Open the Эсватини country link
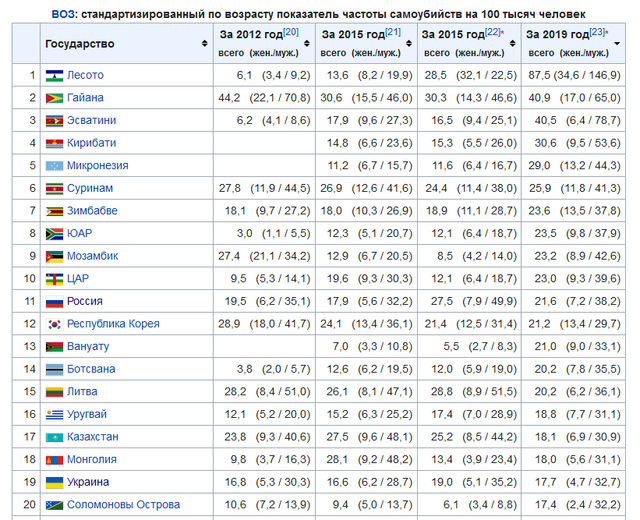This screenshot has width=640, height=520. tap(91, 120)
